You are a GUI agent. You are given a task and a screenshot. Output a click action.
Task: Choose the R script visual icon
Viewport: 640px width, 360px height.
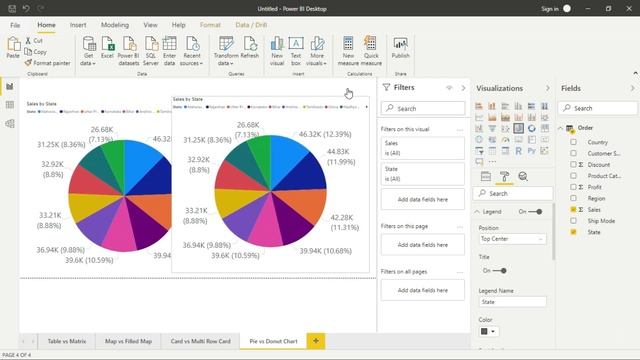(518, 151)
